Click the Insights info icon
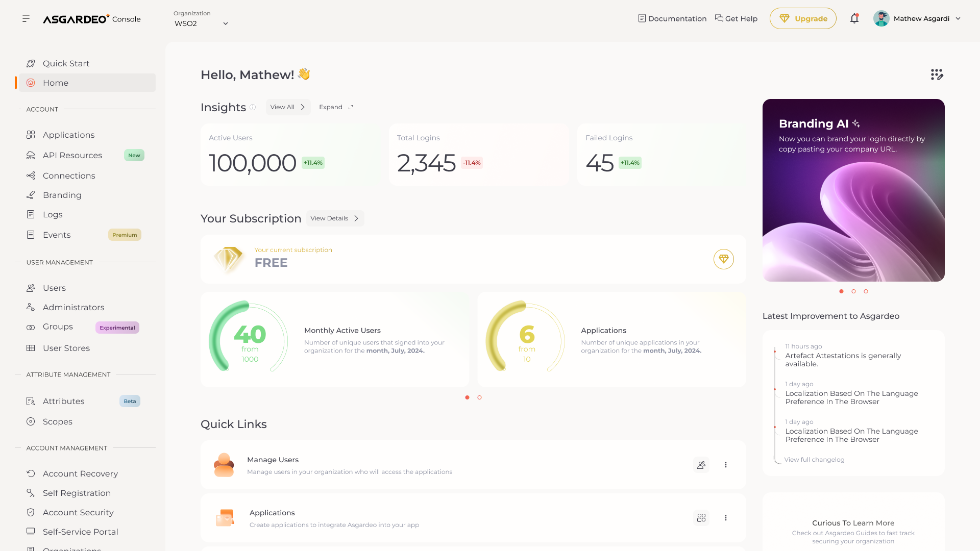980x551 pixels. pos(252,108)
